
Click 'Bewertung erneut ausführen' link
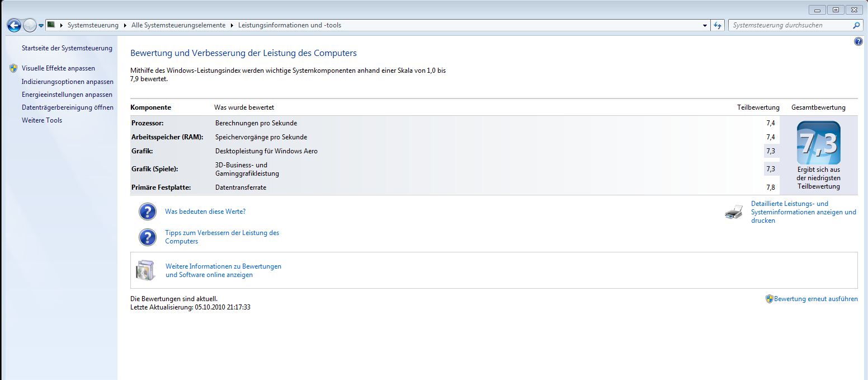(815, 299)
